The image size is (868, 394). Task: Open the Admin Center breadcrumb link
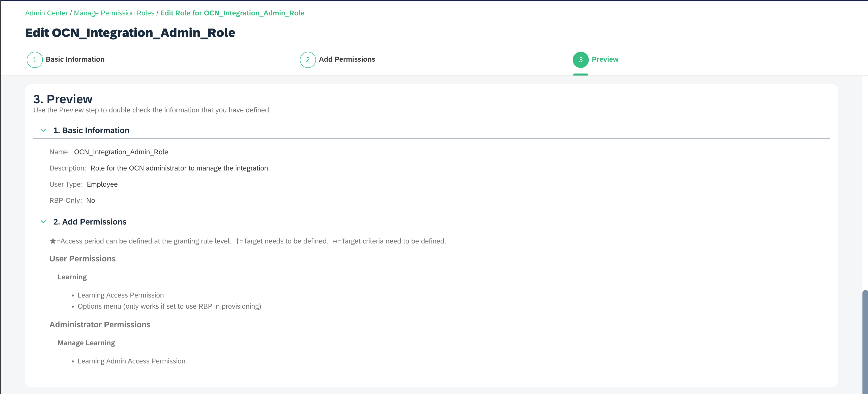pyautogui.click(x=46, y=13)
